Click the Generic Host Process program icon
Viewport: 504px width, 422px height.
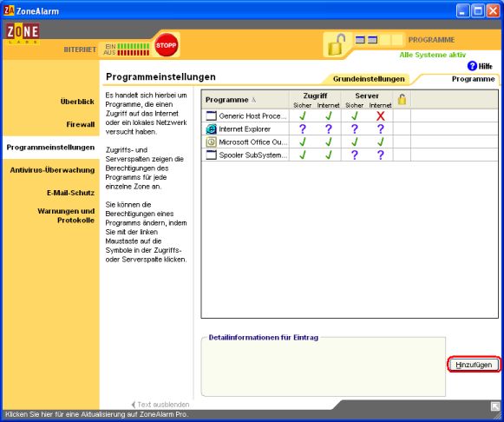coord(211,115)
